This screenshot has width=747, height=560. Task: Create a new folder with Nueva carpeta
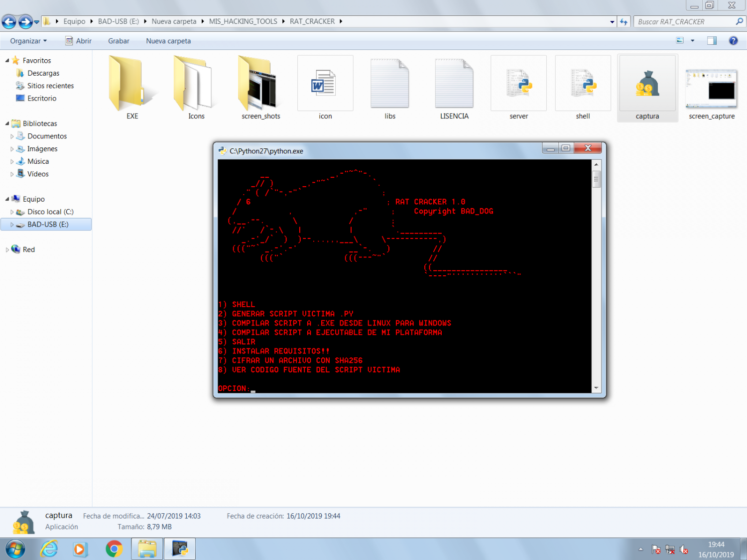pos(168,41)
